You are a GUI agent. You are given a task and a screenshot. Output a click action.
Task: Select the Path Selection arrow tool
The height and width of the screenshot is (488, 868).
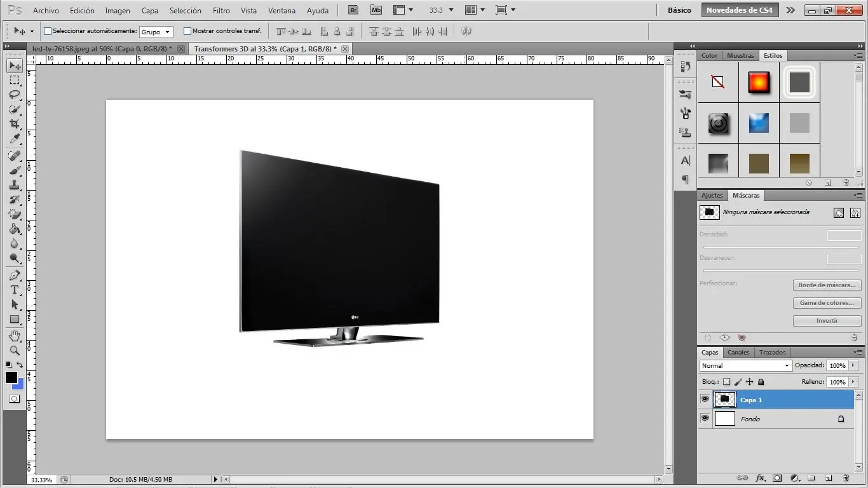[15, 304]
